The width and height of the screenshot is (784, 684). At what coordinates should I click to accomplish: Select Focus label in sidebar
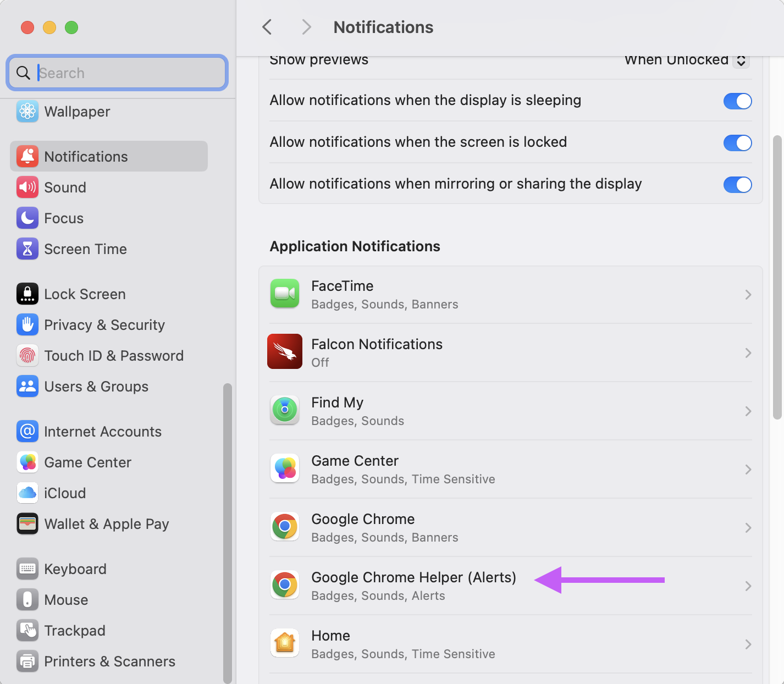click(64, 218)
